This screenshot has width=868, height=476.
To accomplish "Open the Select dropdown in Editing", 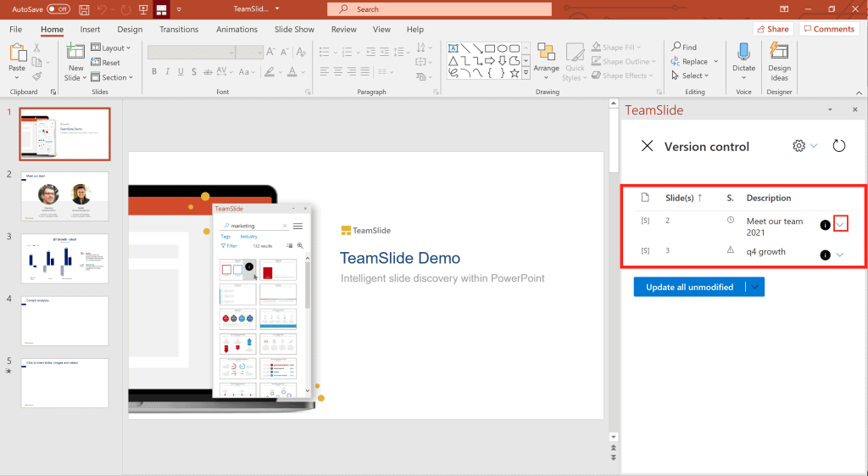I will pyautogui.click(x=690, y=76).
